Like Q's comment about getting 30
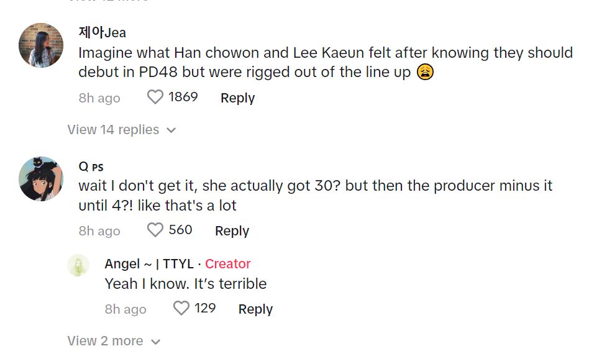The height and width of the screenshot is (364, 607). pos(155,230)
